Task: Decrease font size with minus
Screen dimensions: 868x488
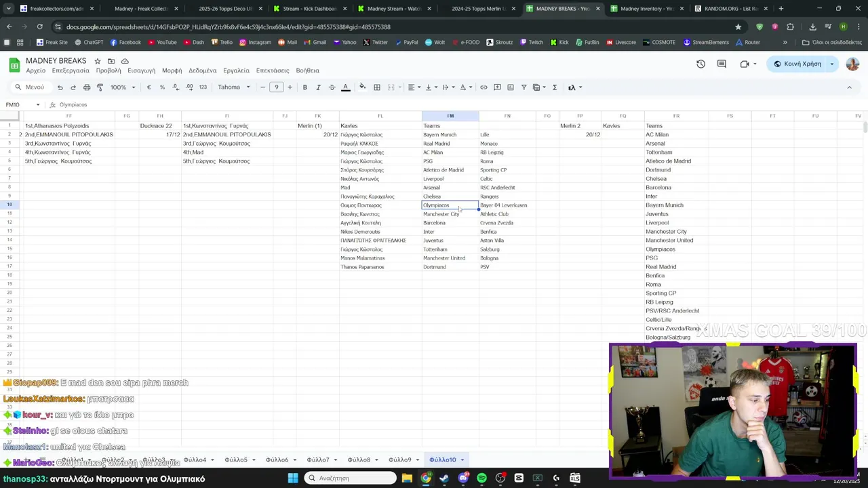Action: click(262, 87)
